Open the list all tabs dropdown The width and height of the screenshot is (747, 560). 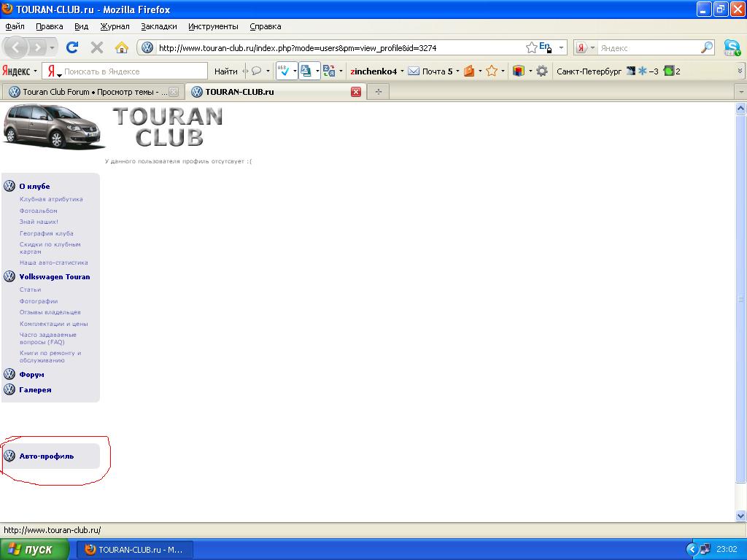741,91
